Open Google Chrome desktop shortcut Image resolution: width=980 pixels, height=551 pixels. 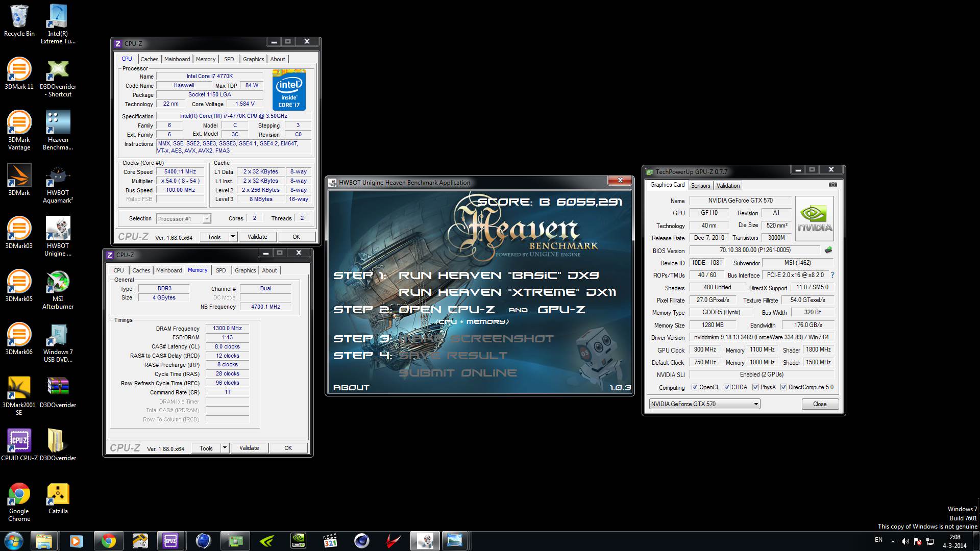click(x=19, y=502)
